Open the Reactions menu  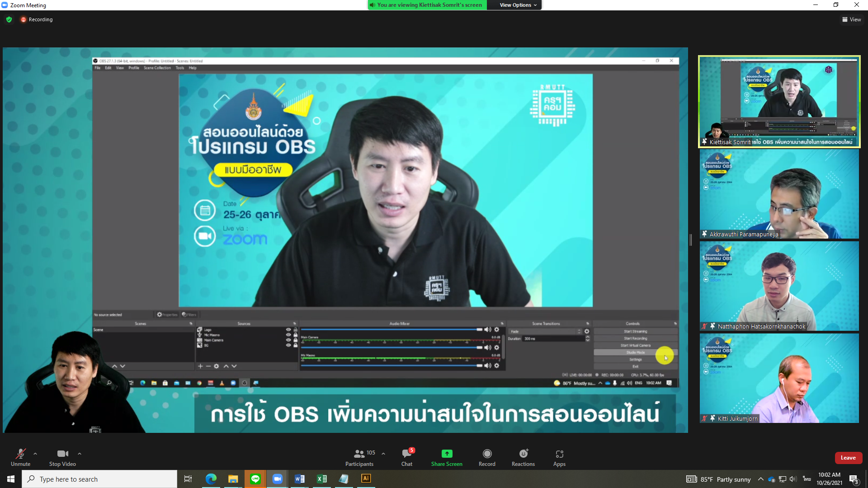click(523, 457)
